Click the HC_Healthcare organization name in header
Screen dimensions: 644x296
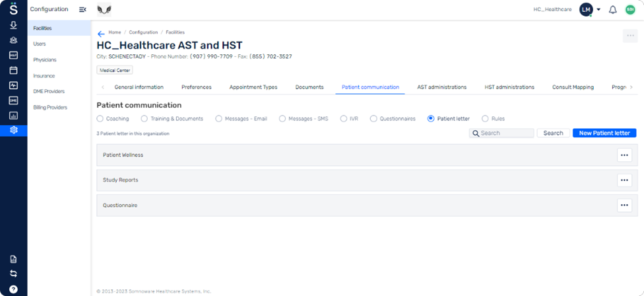[x=552, y=9]
